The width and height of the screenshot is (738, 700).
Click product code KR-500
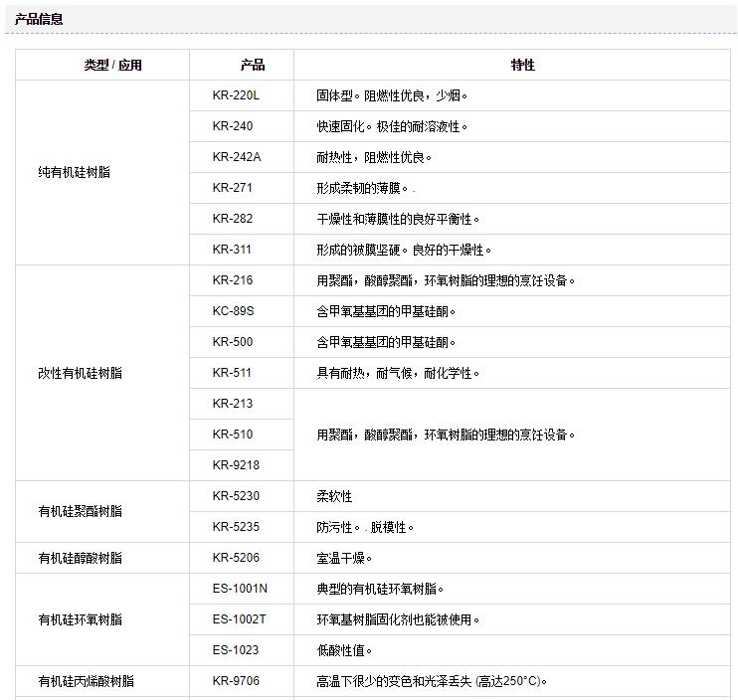(233, 342)
